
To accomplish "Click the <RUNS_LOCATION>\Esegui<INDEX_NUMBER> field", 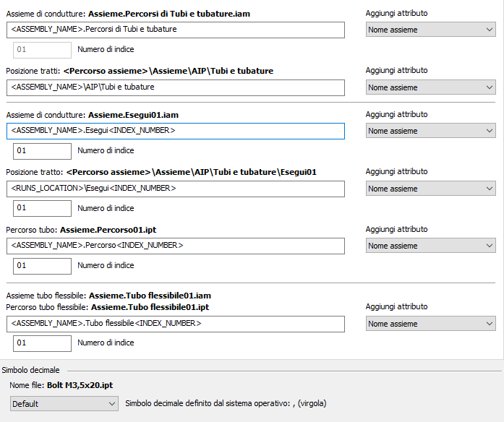I will (x=175, y=189).
